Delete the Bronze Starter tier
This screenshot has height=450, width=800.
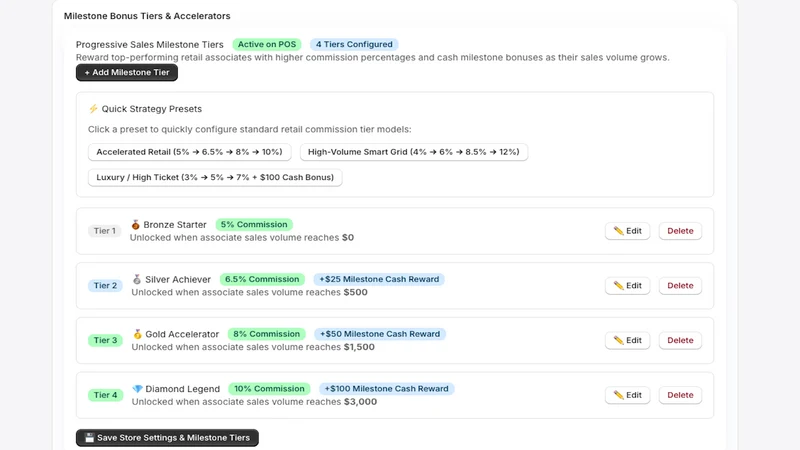(x=680, y=231)
